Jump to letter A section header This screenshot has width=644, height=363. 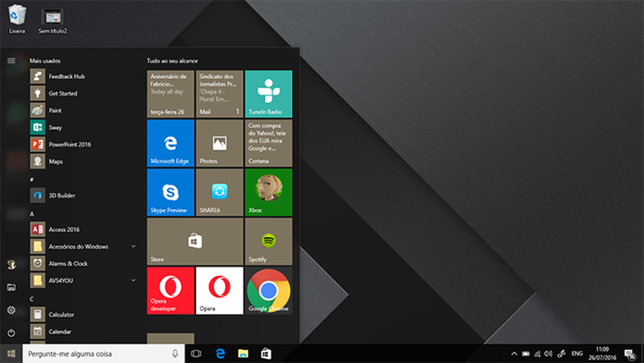pos(31,214)
